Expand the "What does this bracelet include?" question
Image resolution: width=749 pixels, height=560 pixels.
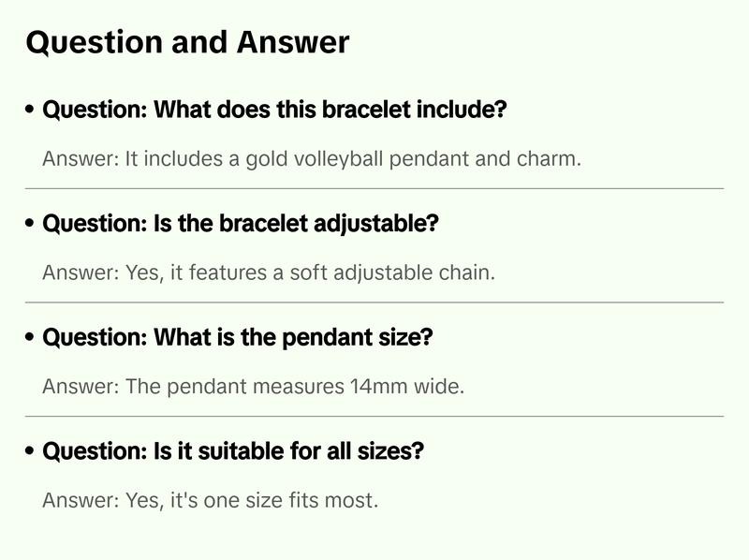pos(274,111)
